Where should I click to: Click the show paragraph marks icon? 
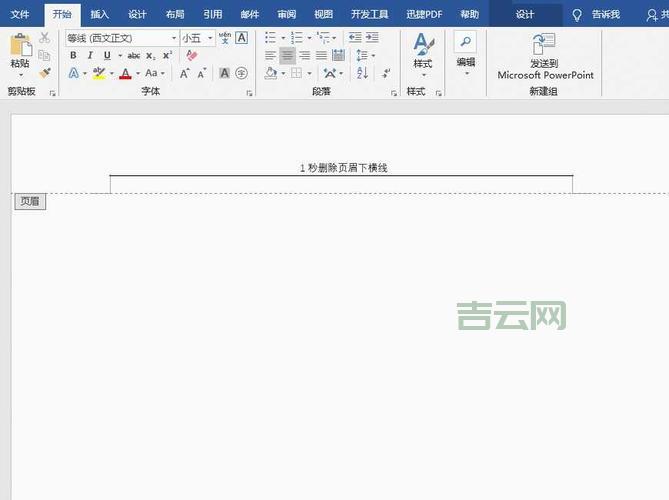point(387,73)
